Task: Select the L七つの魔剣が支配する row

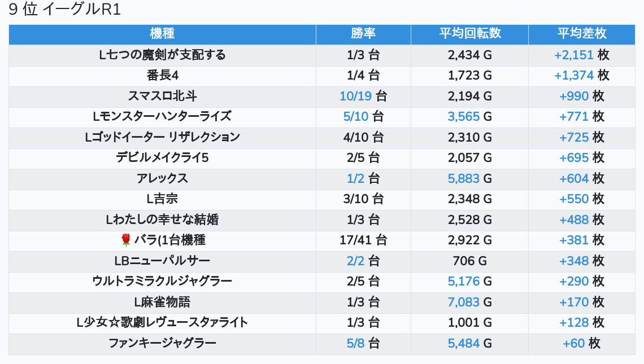Action: pos(322,55)
